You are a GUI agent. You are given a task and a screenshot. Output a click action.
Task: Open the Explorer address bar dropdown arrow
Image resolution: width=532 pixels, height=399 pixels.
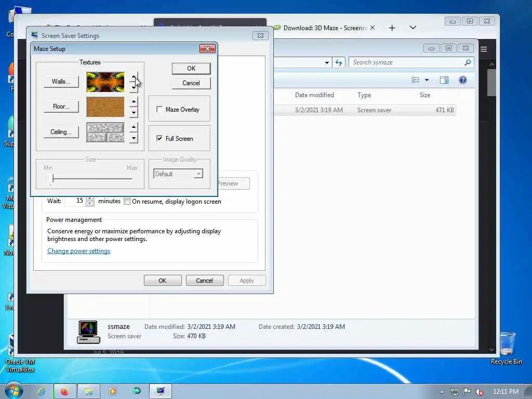coord(327,62)
